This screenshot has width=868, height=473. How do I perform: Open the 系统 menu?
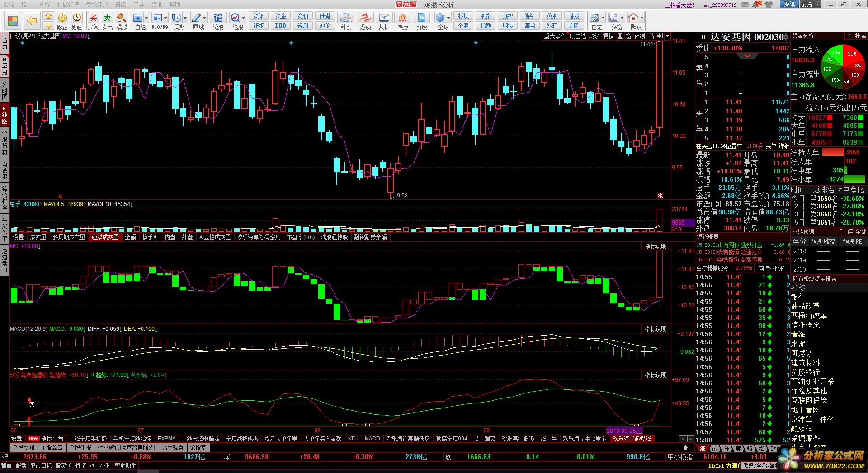pos(9,4)
